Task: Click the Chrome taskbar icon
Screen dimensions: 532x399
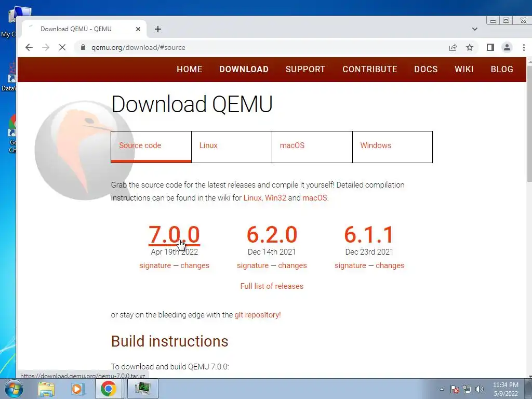Action: click(x=108, y=389)
